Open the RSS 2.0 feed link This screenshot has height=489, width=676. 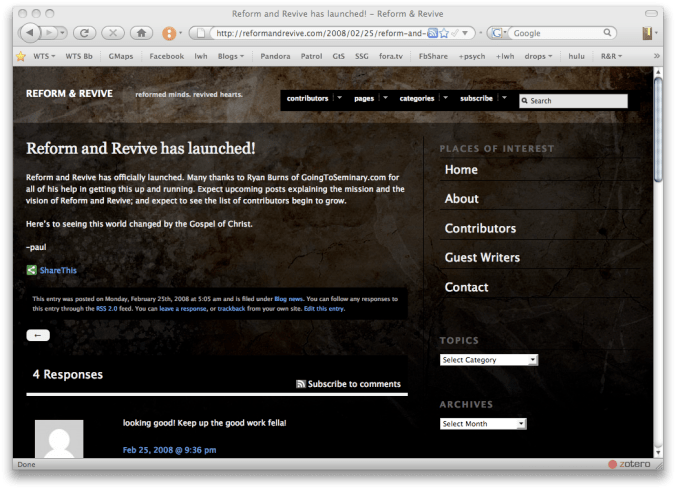point(106,309)
